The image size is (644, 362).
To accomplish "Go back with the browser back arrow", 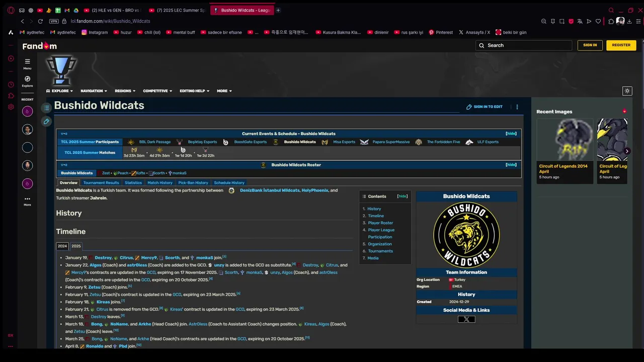I will pyautogui.click(x=22, y=21).
